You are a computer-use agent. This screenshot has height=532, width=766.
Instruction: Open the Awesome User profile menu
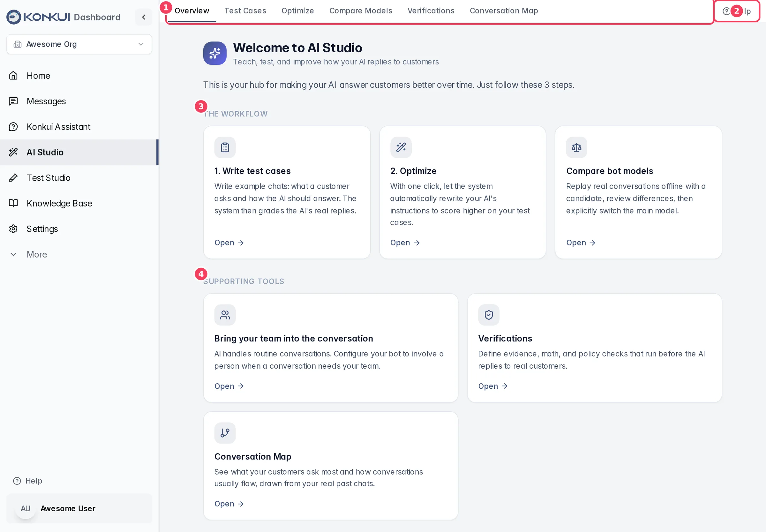tap(79, 508)
